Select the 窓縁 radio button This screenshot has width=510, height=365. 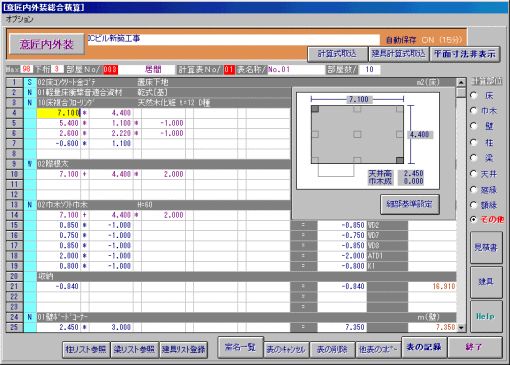(474, 190)
